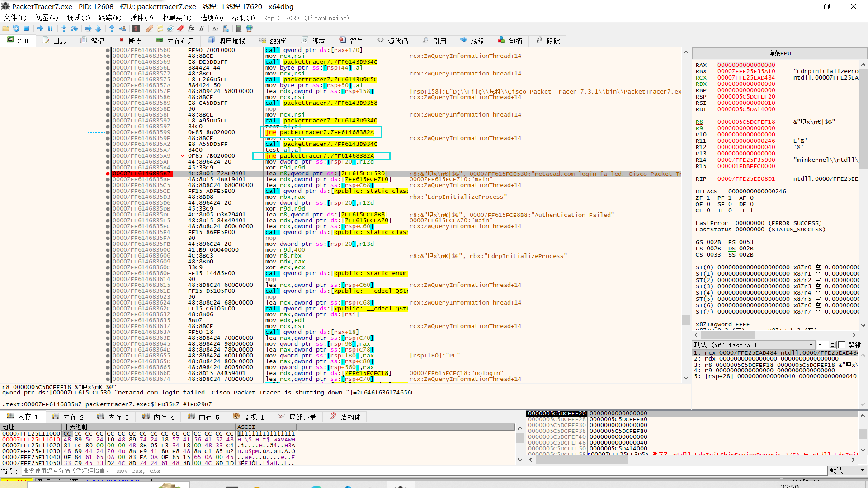Click the registers panel horizontal scrollbar thumb
The width and height of the screenshot is (868, 488).
tap(728, 335)
